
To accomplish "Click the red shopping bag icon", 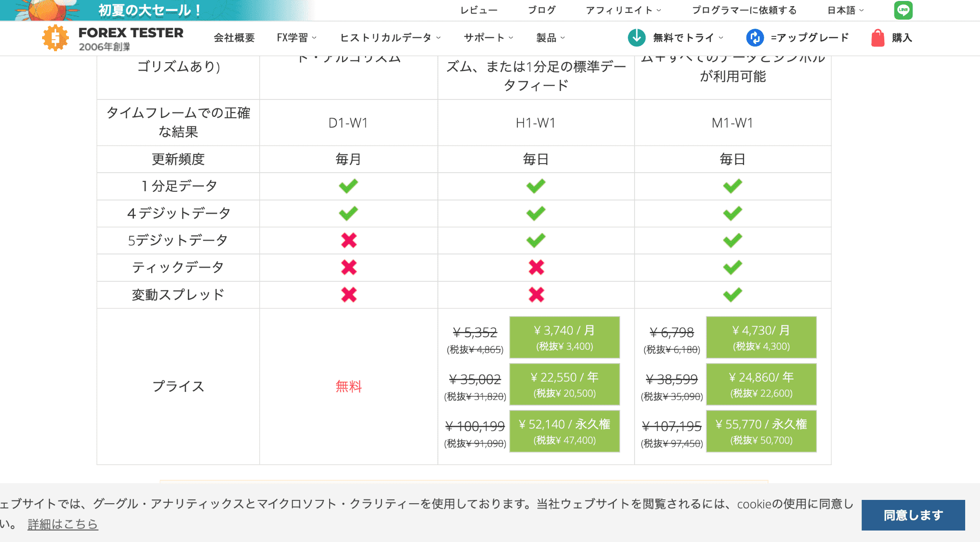I will [878, 38].
